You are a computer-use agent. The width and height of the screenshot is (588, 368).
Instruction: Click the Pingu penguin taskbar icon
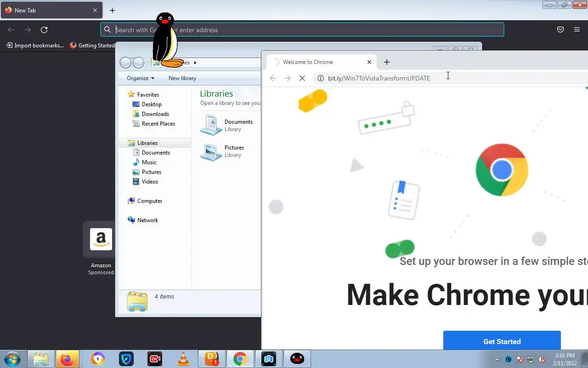point(297,359)
